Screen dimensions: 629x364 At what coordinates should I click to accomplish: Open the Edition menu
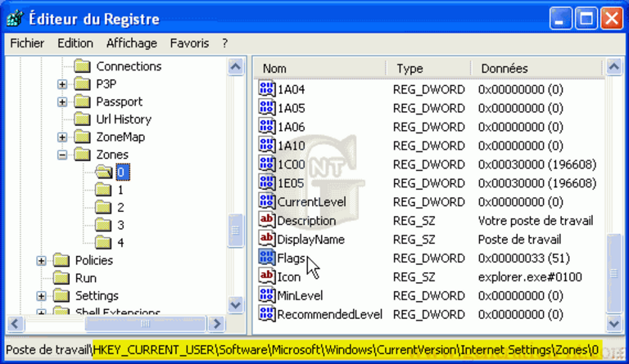[x=75, y=43]
